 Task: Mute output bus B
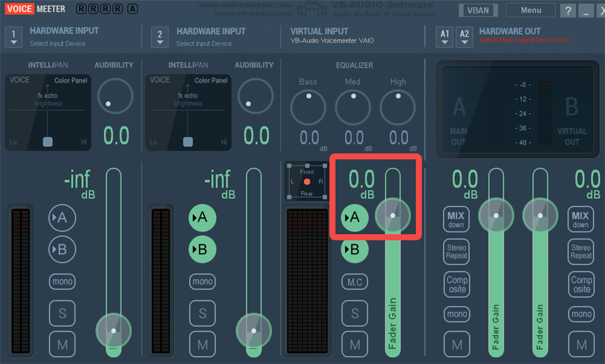pos(582,344)
